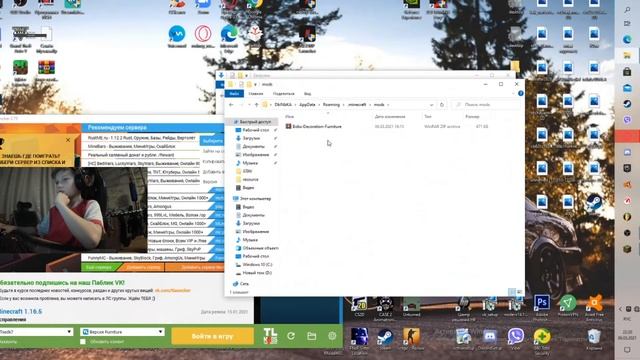Viewport: 640px width, 360px height.
Task: Open the Файл tab in Explorer
Action: [234, 93]
